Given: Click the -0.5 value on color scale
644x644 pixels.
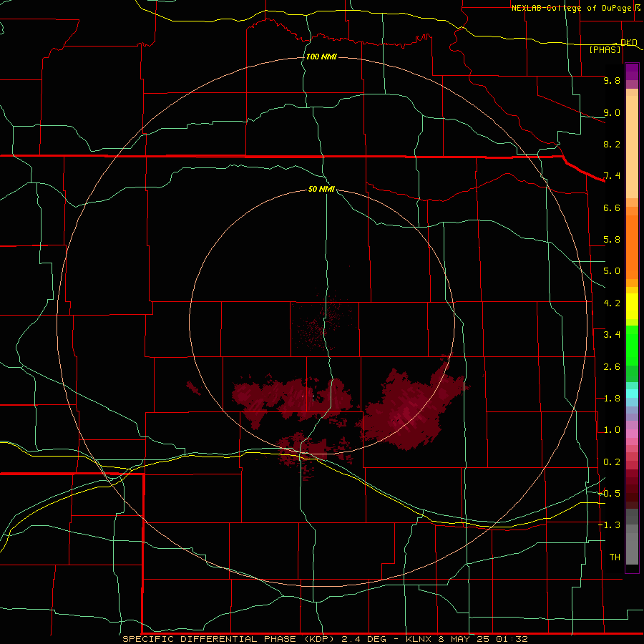Looking at the screenshot, I should tap(609, 494).
